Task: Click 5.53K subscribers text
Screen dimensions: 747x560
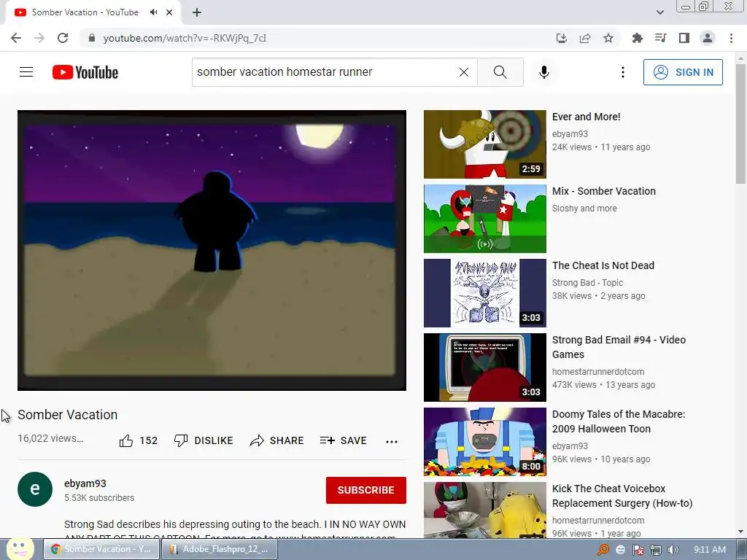Action: pyautogui.click(x=99, y=497)
